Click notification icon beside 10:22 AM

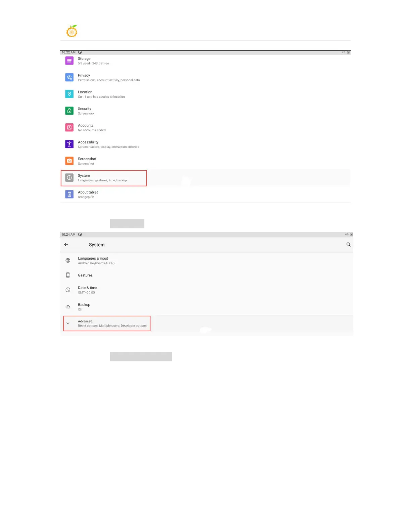pyautogui.click(x=80, y=52)
